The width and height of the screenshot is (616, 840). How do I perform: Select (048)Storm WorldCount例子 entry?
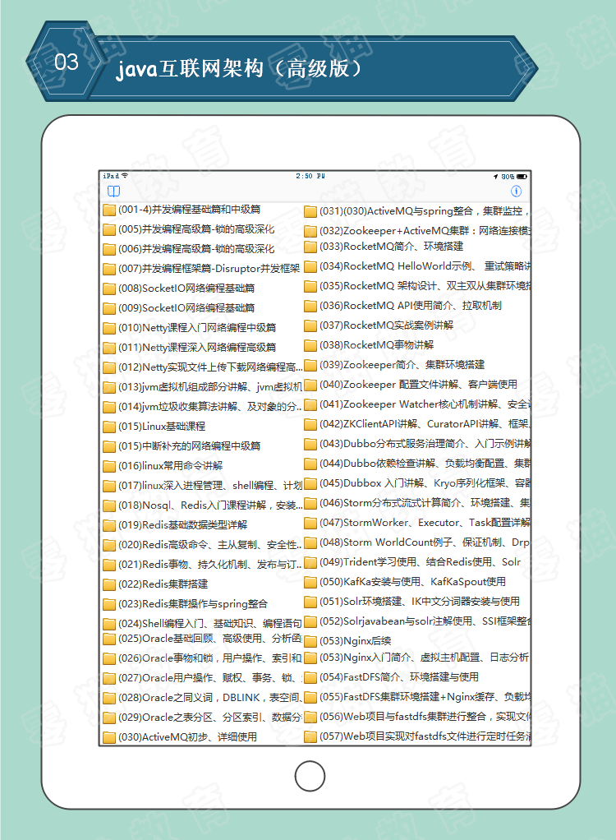pos(425,542)
